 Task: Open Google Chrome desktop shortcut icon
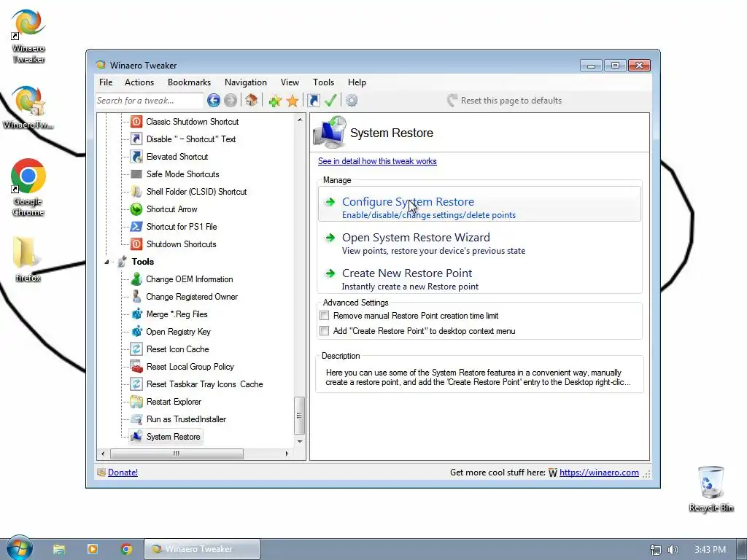pos(28,176)
